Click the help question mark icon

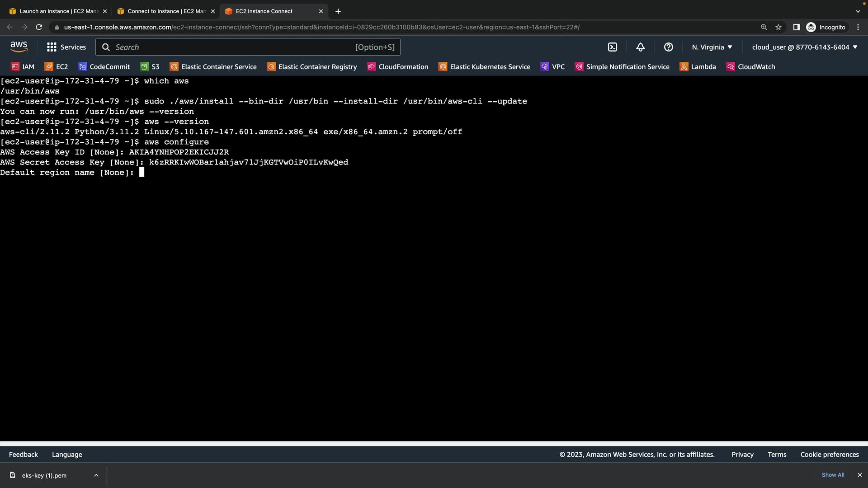pyautogui.click(x=669, y=47)
